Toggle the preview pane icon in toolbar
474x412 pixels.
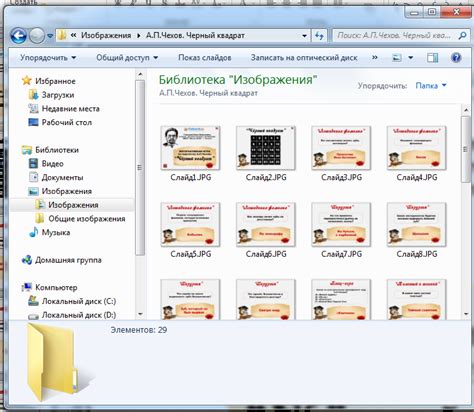point(433,58)
